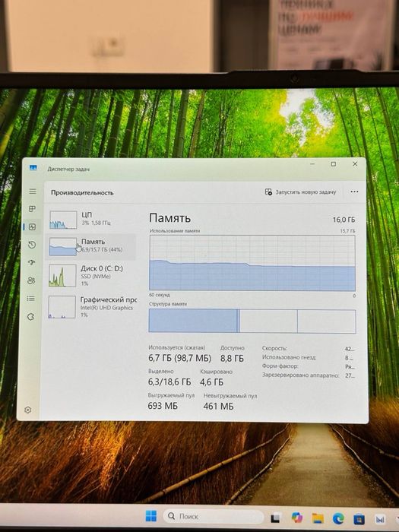This screenshot has width=399, height=532.
Task: Click the '6,7 ГБ (98,7 МБ)' in-use value
Action: click(179, 358)
